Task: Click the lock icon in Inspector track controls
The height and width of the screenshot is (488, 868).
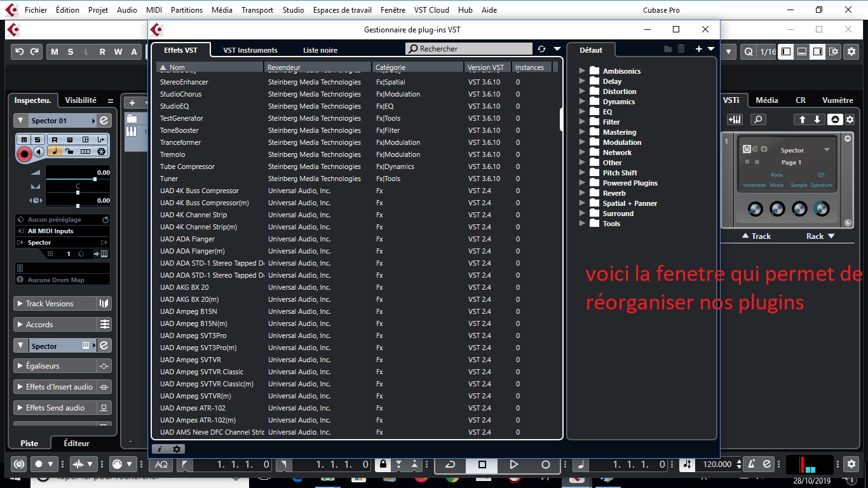Action: point(69,151)
